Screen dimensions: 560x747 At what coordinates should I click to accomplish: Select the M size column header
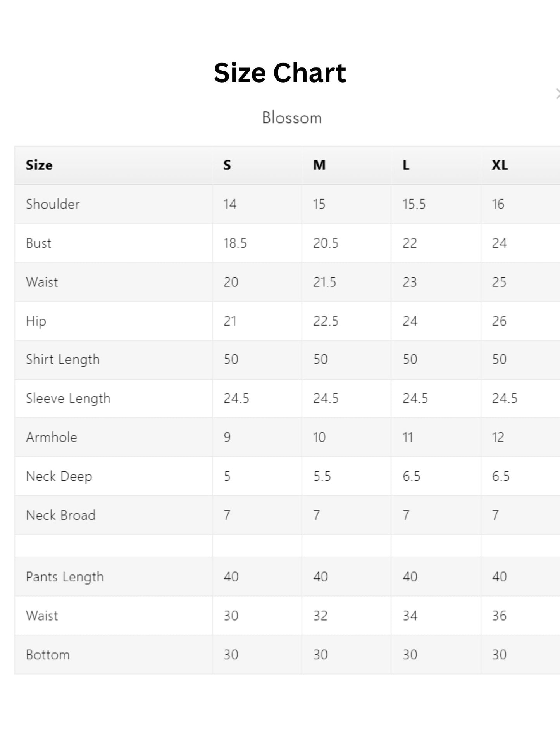tap(319, 165)
